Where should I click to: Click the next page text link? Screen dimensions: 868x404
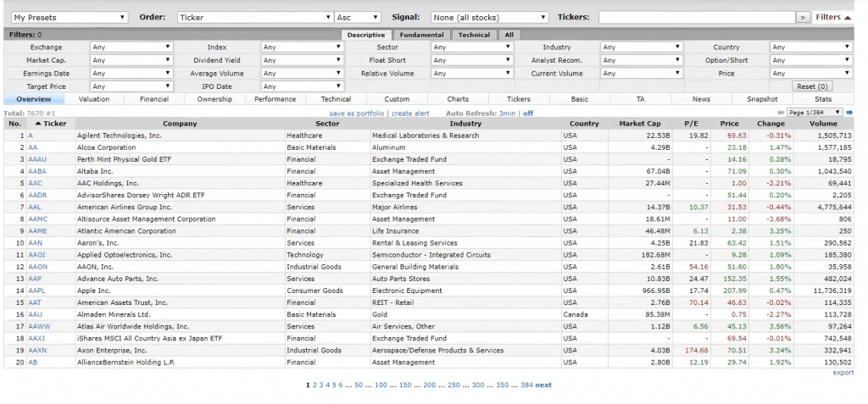point(543,385)
